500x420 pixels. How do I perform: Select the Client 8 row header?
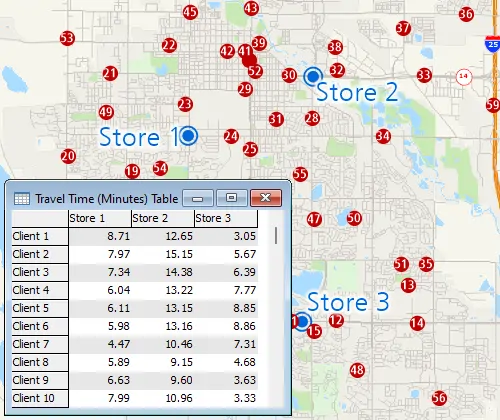coord(40,363)
